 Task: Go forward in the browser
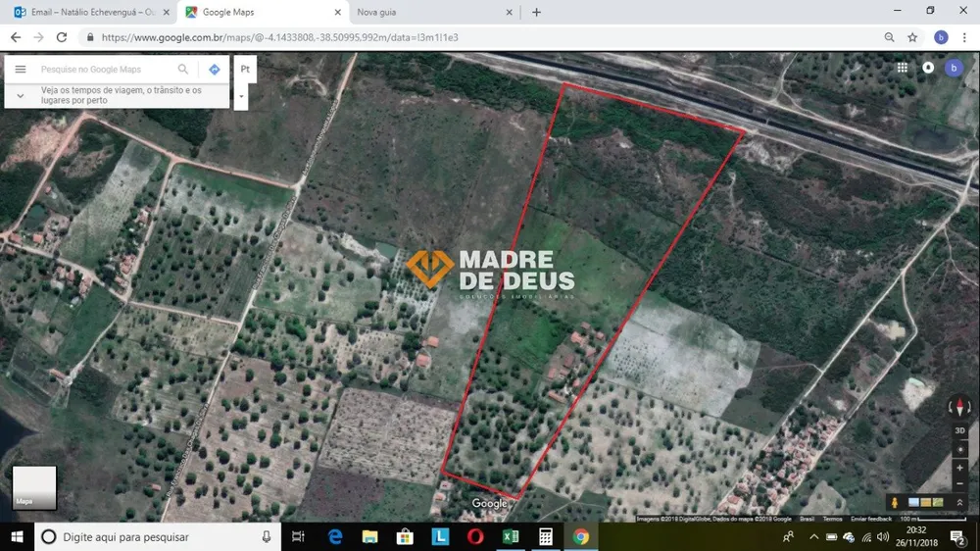[x=39, y=37]
